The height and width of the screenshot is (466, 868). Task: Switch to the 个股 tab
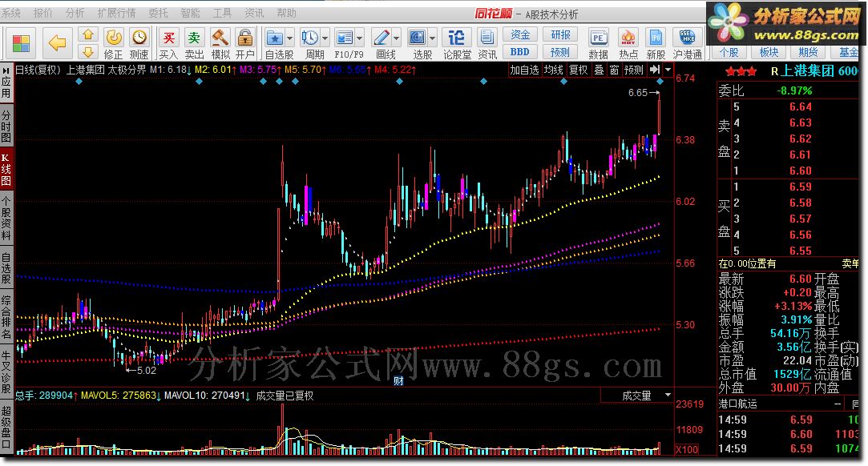729,52
